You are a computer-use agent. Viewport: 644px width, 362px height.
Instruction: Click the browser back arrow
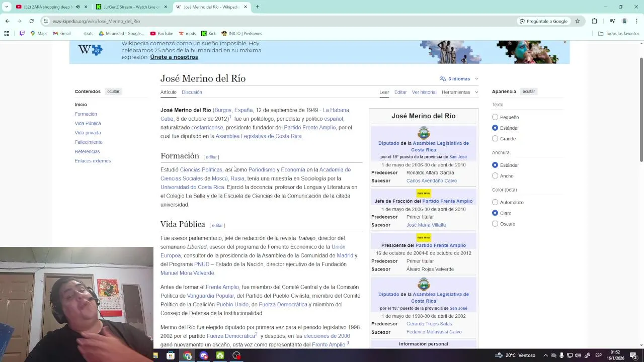pyautogui.click(x=7, y=21)
